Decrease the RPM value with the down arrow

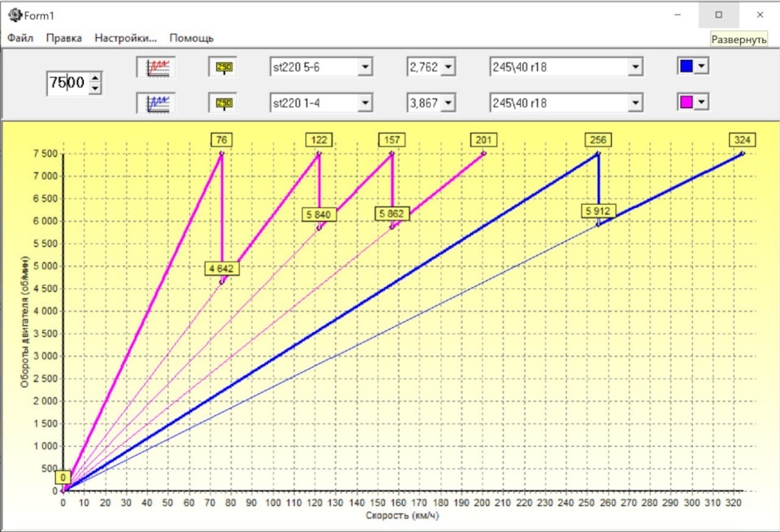click(x=95, y=89)
